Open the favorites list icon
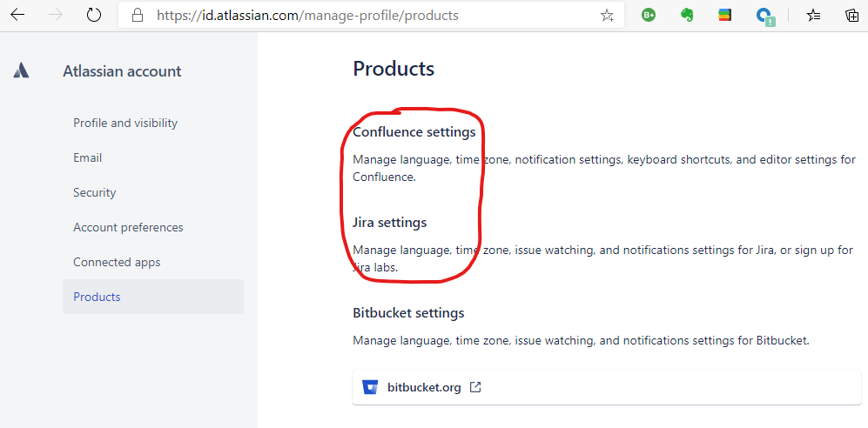868x428 pixels. [813, 16]
